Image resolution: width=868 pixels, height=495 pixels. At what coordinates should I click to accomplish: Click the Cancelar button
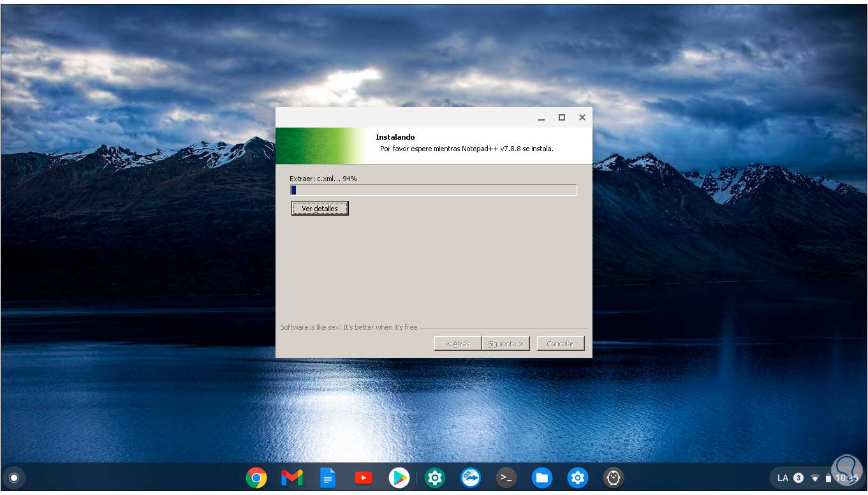[x=560, y=344]
